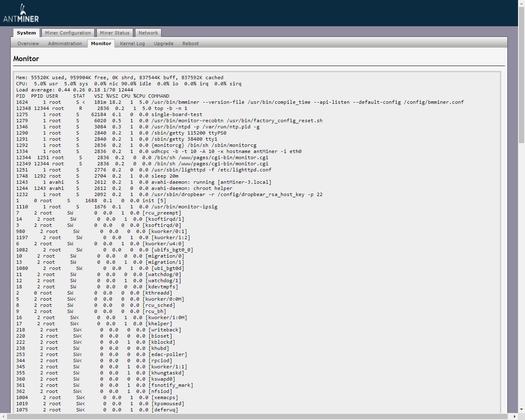The height and width of the screenshot is (420, 525).
Task: Click the 'Load average: 0.44' line
Action: click(x=75, y=90)
